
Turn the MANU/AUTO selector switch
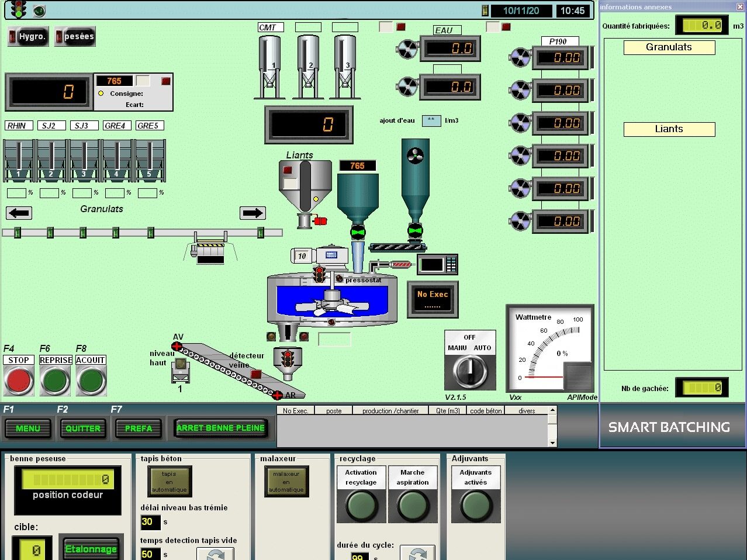[469, 368]
